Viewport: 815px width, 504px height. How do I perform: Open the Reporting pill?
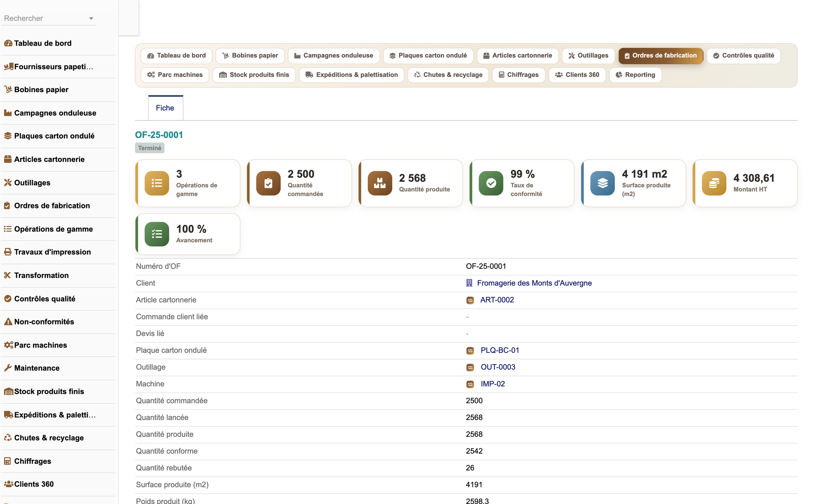pyautogui.click(x=635, y=75)
